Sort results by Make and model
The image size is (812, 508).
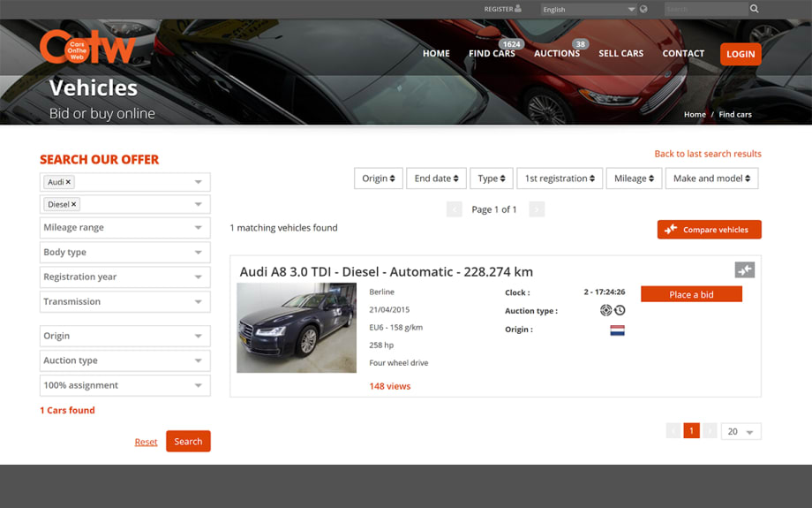click(712, 178)
